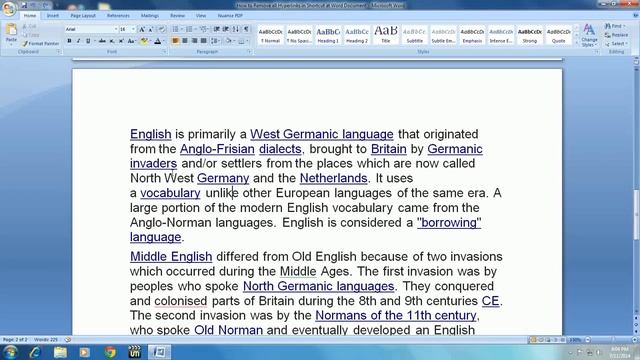Click the Align Text Right icon
640x360 pixels.
pyautogui.click(x=194, y=41)
